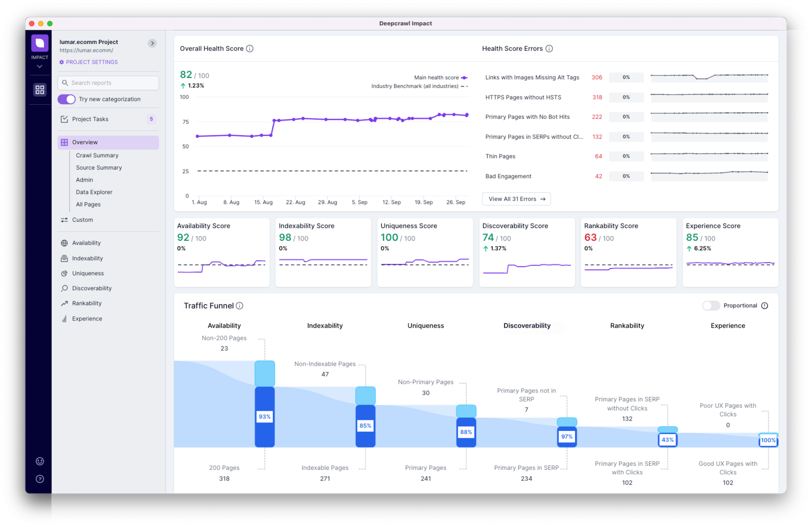This screenshot has height=527, width=812.
Task: Click View All 31 Errors button
Action: [516, 199]
